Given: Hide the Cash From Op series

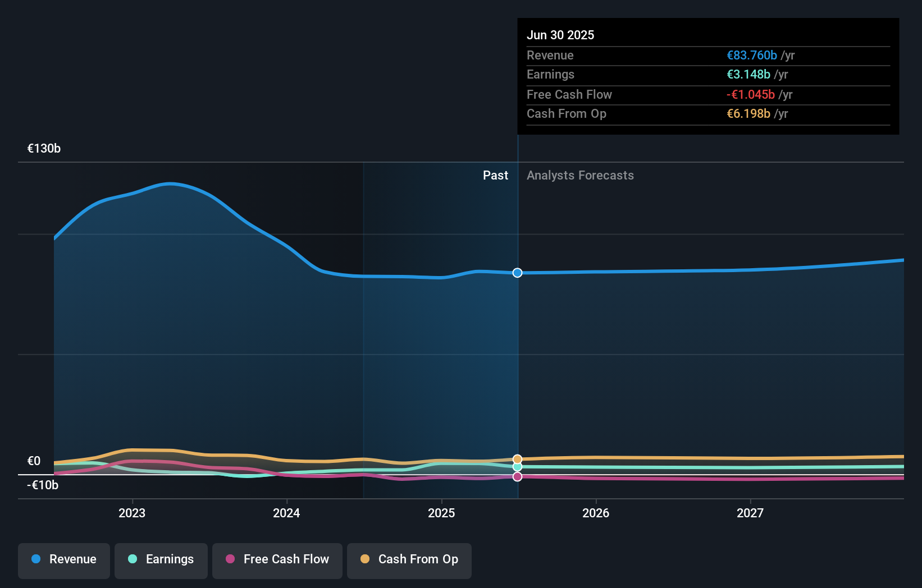Looking at the screenshot, I should click(409, 559).
